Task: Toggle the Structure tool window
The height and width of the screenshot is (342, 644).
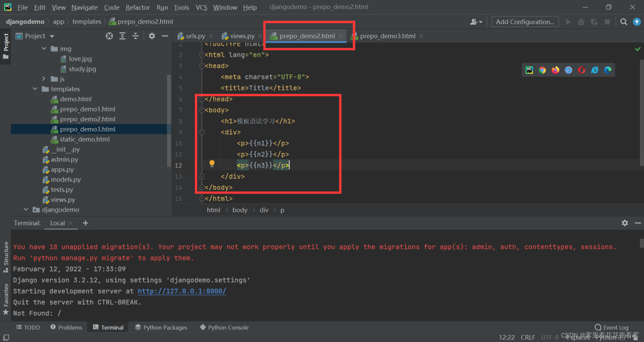Action: [6, 256]
